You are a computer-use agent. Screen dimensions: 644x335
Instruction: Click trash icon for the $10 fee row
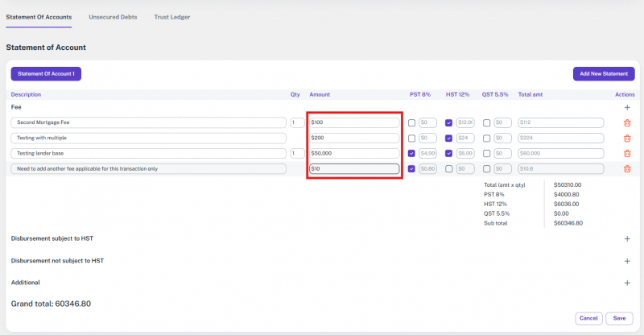627,168
